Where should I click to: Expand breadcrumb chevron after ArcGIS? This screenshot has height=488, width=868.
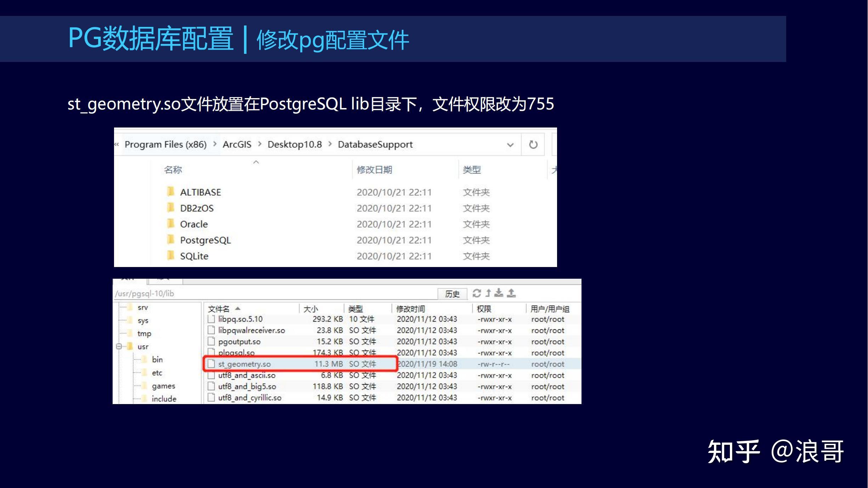click(x=260, y=144)
